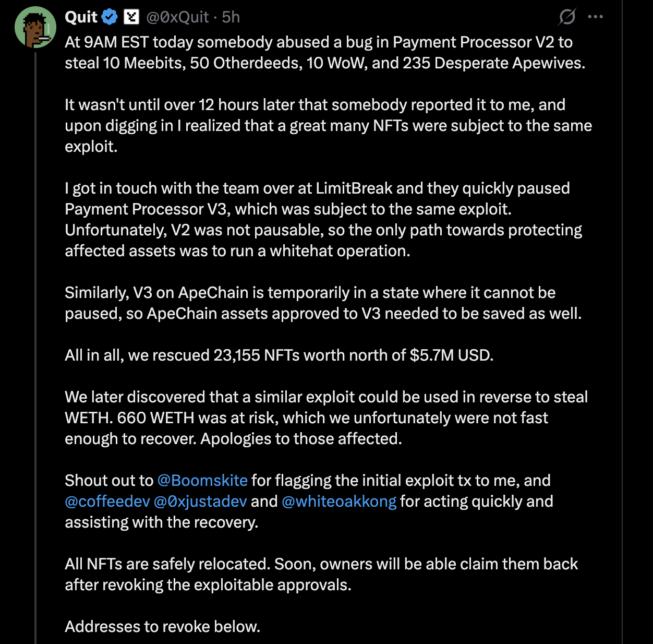653x644 pixels.
Task: Open the @coffeedev mentioned profile
Action: pos(107,501)
